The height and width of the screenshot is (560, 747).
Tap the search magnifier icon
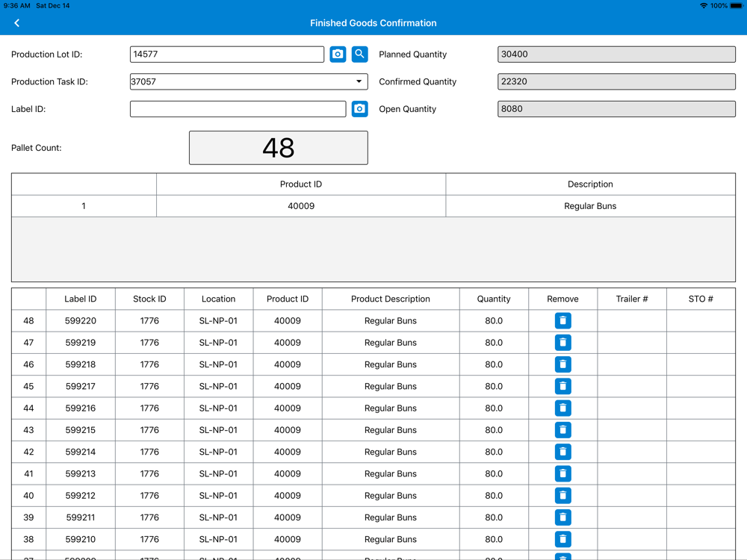359,55
